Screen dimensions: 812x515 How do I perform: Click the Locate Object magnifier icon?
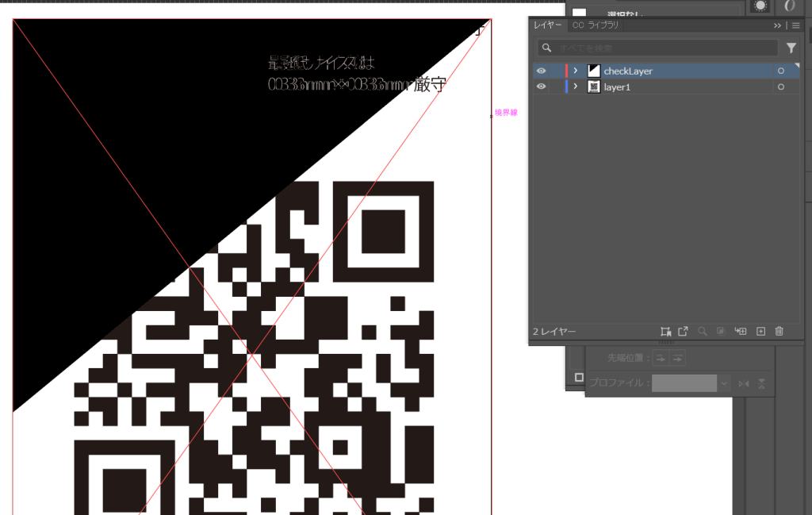coord(703,331)
